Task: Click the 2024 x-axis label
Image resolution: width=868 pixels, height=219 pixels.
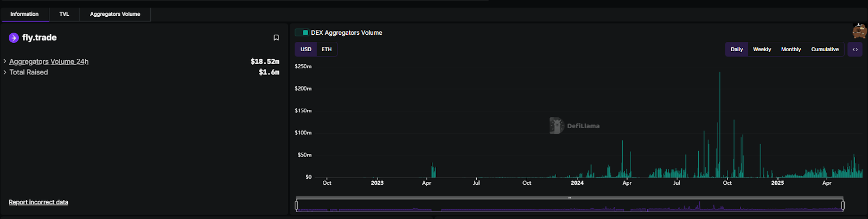Action: [577, 183]
